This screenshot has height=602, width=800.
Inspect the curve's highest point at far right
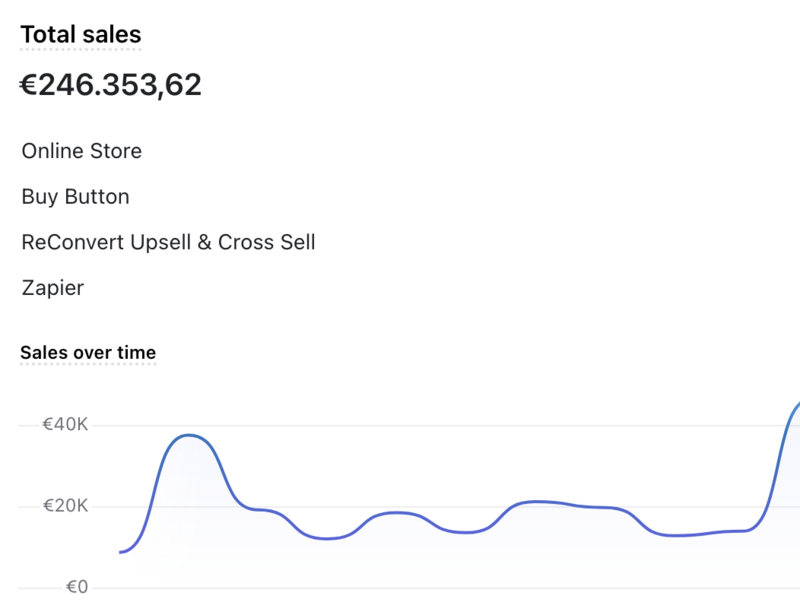point(796,405)
